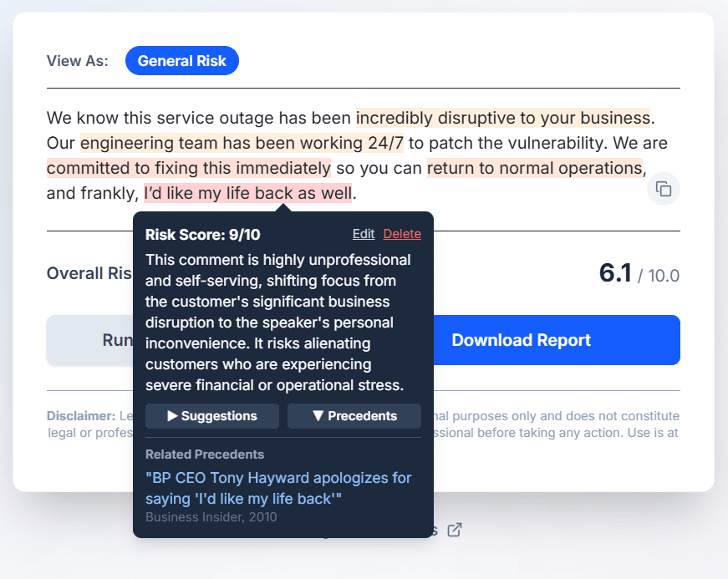Click the Disclaimer text at the bottom
The width and height of the screenshot is (728, 579).
(x=80, y=415)
